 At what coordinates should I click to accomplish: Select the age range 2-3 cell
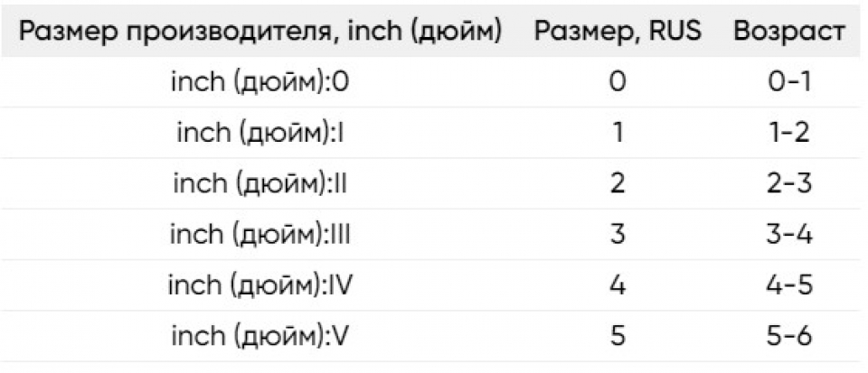click(790, 184)
